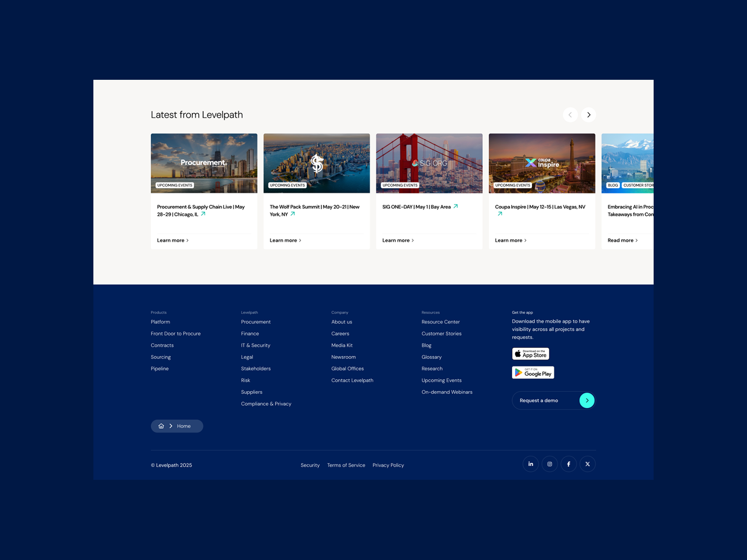Open the Contracts footer link
Viewport: 747px width, 560px height.
[x=162, y=345]
